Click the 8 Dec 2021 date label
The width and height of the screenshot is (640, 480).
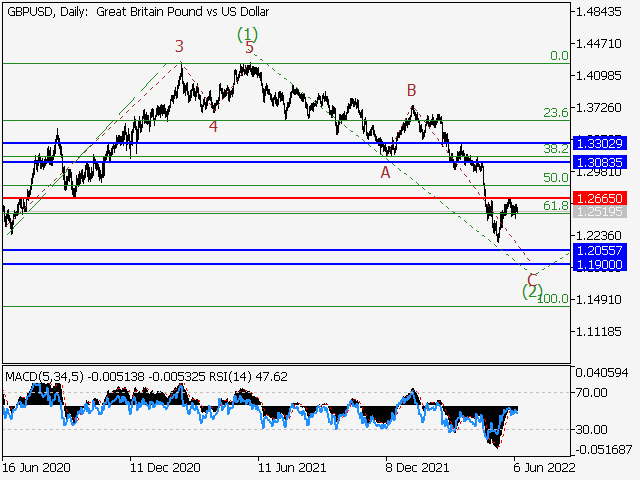417,467
